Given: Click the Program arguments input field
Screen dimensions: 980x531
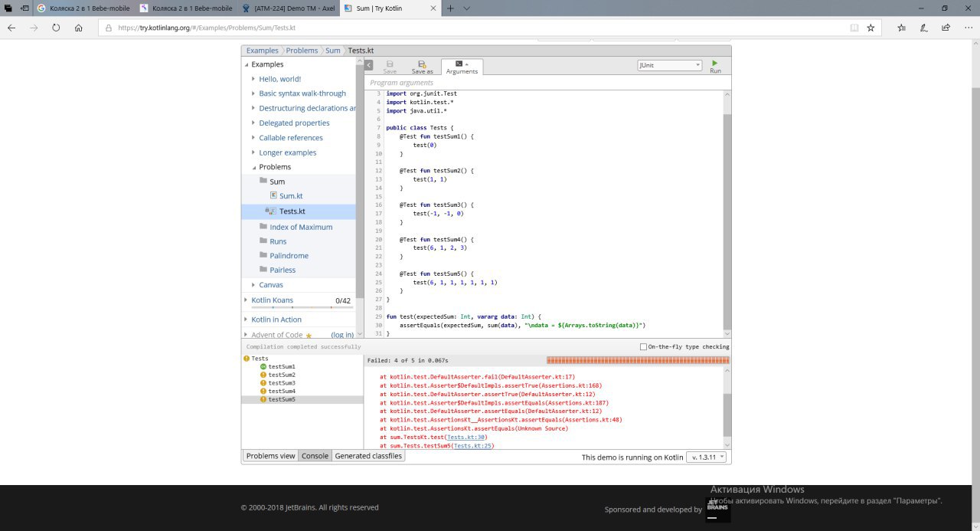Looking at the screenshot, I should click(x=547, y=83).
